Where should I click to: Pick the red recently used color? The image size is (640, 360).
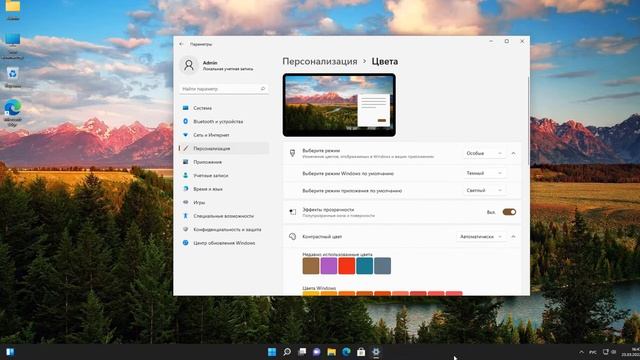coord(347,266)
